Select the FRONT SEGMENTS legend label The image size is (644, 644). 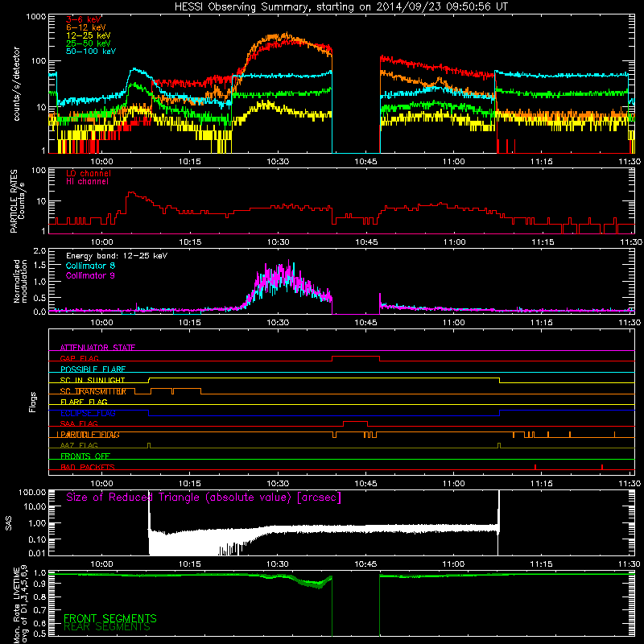click(110, 618)
